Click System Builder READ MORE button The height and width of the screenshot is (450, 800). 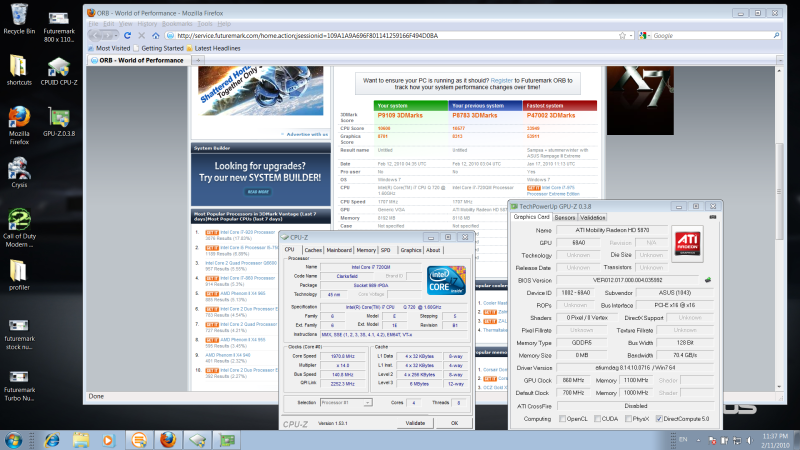259,192
